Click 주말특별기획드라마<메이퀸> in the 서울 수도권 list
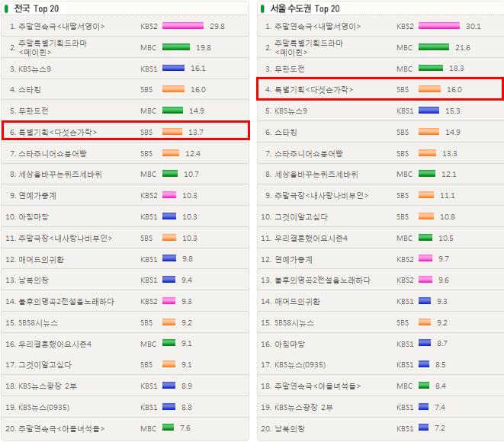Image resolution: width=504 pixels, height=442 pixels. coord(309,47)
